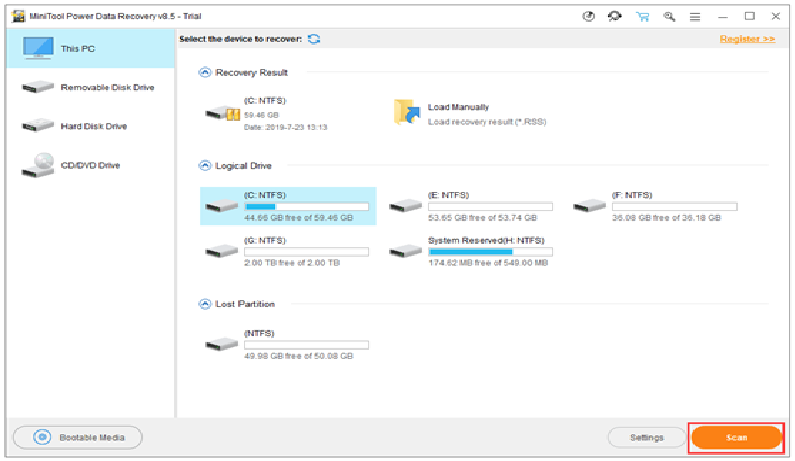Click 'Load recovery result (*.RSS)' text

(487, 122)
